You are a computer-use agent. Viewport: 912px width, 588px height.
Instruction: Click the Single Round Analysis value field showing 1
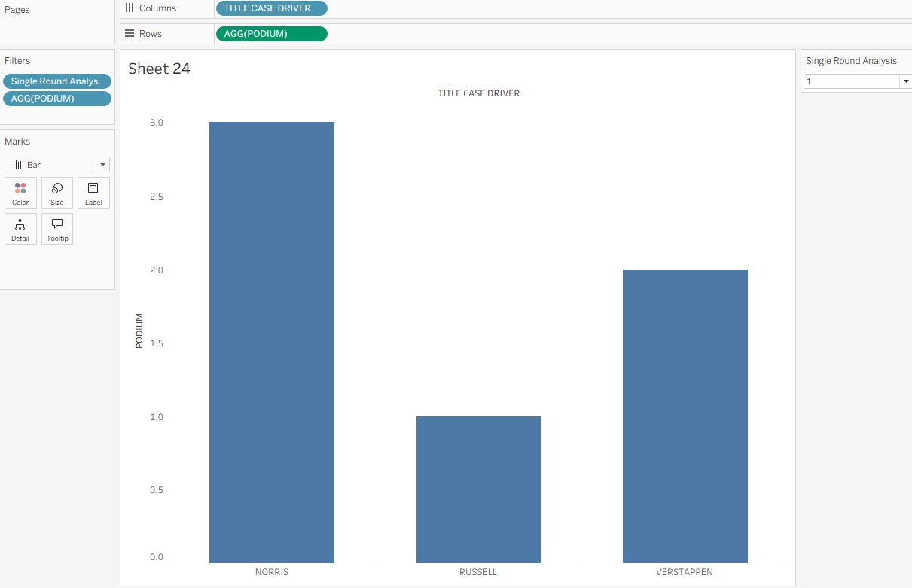tap(852, 81)
